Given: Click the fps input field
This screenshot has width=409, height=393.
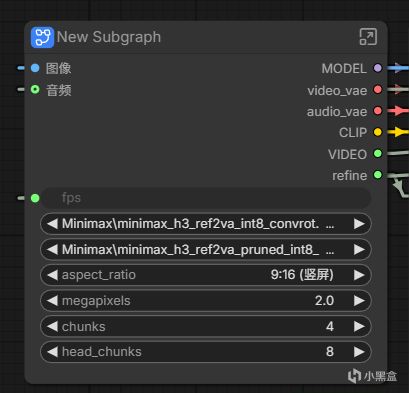Looking at the screenshot, I should [x=205, y=198].
